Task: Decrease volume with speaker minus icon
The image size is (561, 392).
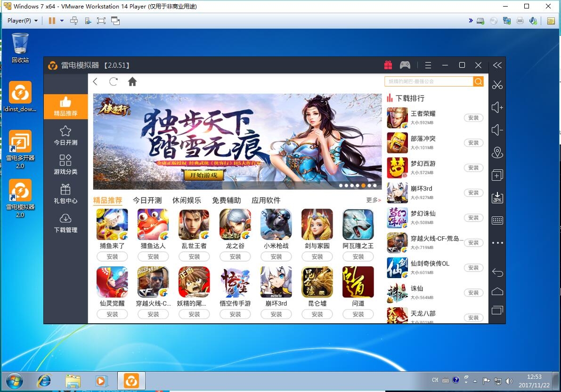Action: (x=497, y=130)
